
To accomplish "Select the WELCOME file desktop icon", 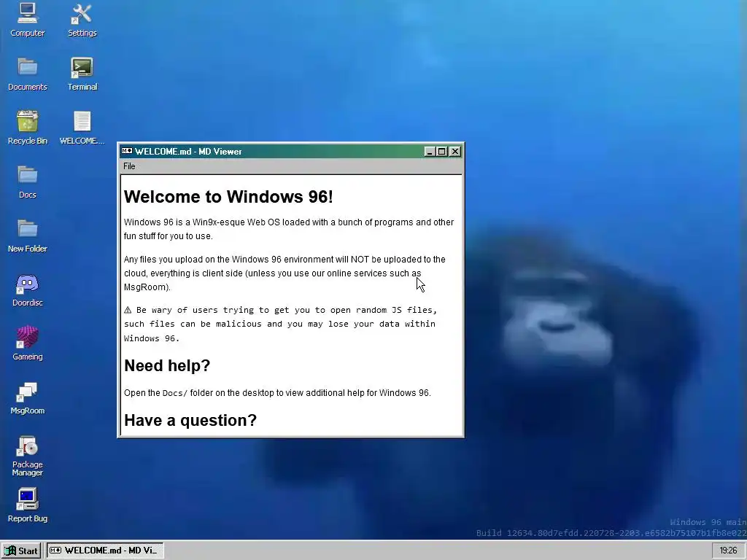I will 82,127.
